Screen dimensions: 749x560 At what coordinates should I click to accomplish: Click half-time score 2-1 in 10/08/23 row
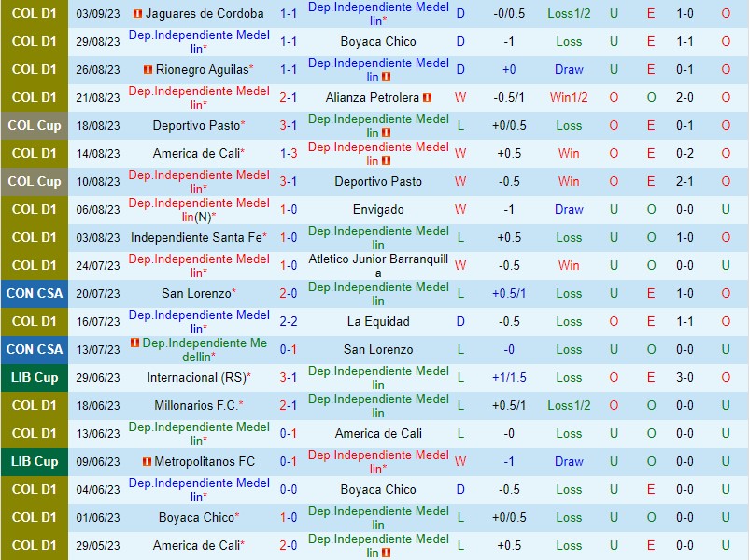tap(685, 182)
